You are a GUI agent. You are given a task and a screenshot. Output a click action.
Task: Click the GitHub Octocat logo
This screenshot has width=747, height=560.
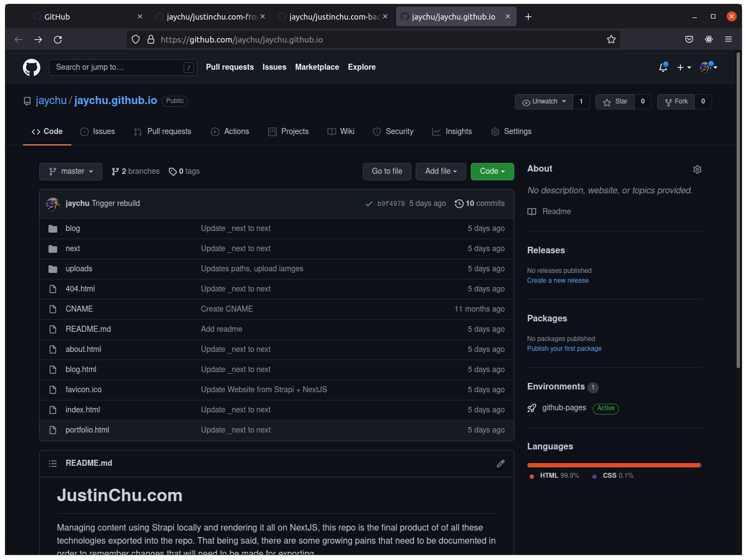pos(32,68)
